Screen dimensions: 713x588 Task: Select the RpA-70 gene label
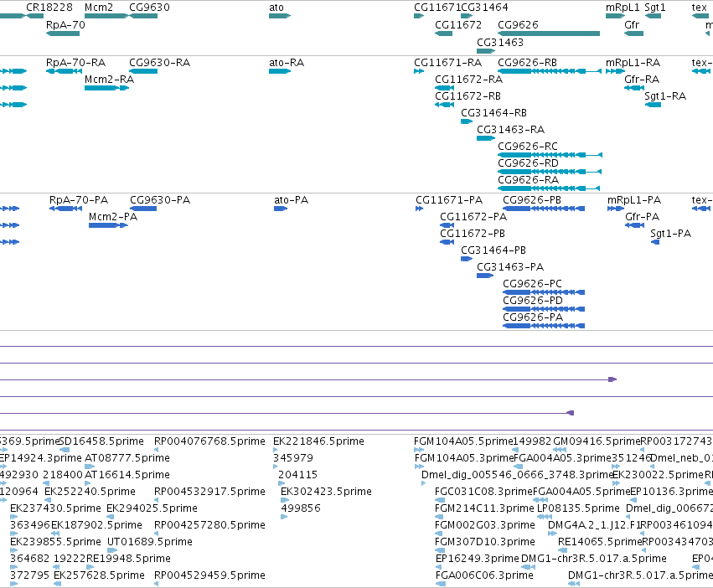pos(65,24)
